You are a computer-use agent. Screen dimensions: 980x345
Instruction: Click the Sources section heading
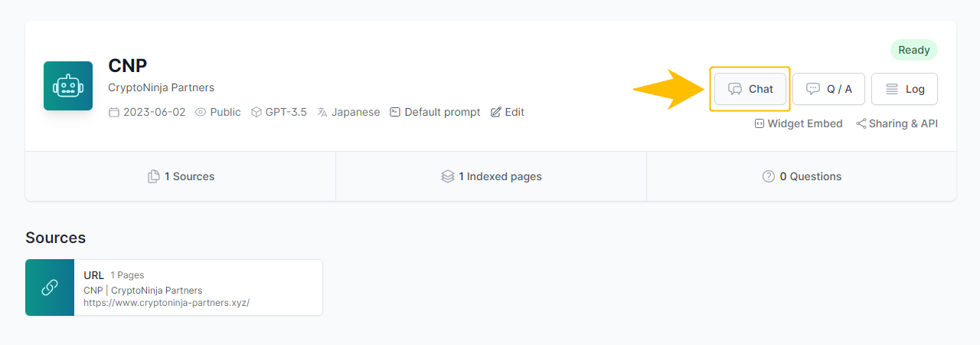[x=56, y=238]
